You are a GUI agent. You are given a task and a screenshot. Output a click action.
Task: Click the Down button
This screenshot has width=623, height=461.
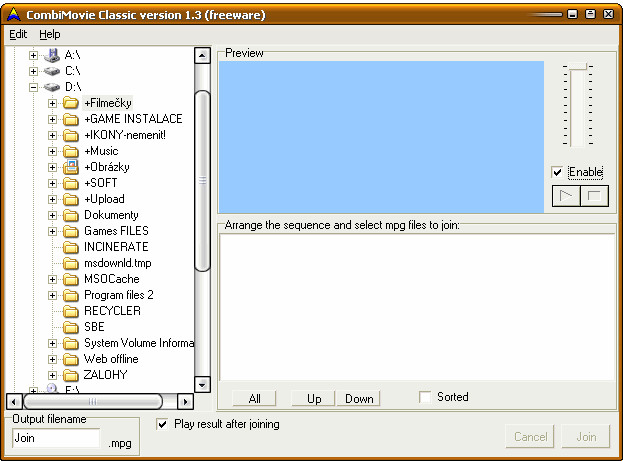359,398
